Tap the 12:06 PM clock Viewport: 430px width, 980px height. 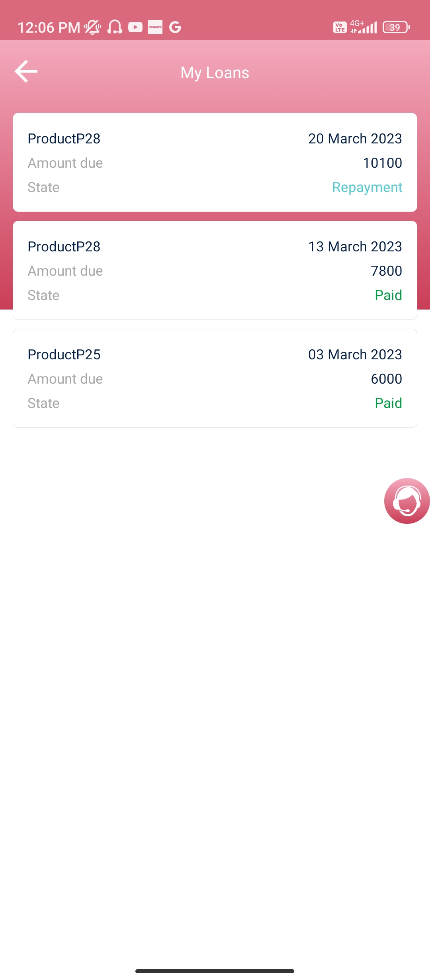click(49, 27)
